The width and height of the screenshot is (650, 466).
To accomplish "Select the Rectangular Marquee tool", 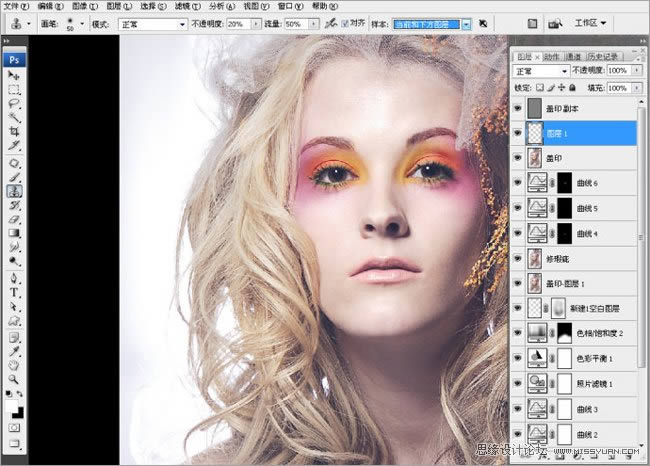I will tap(14, 90).
